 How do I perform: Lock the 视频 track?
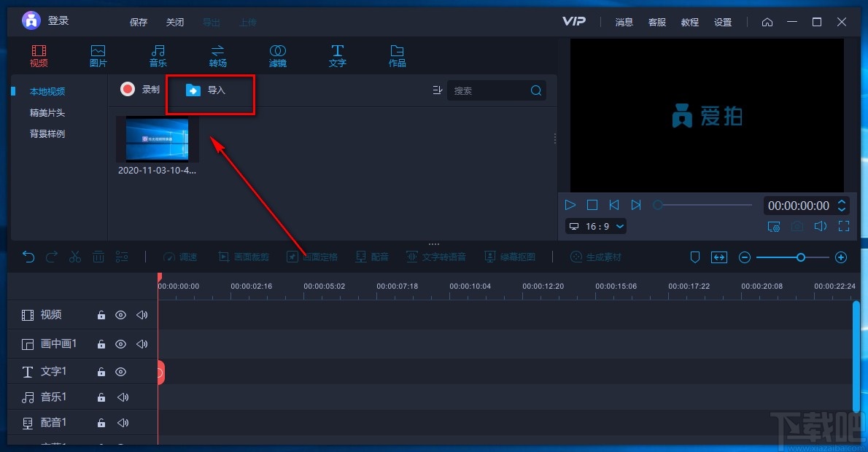tap(101, 315)
